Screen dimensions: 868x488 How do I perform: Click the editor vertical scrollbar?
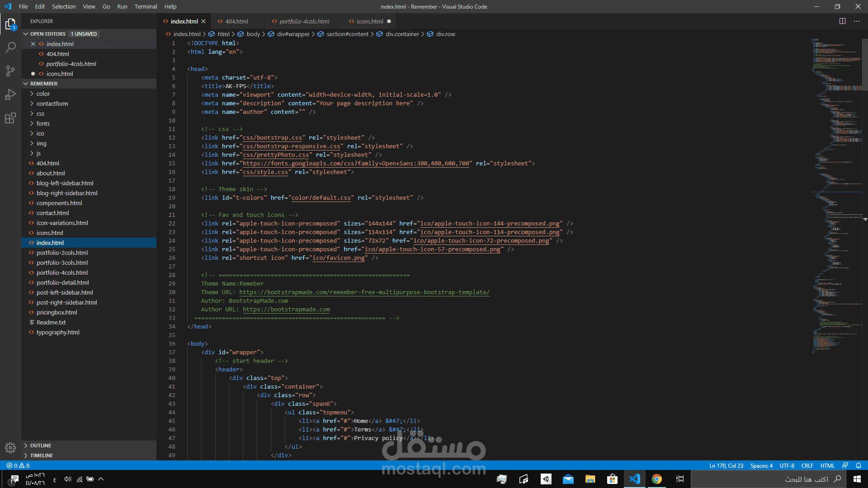click(865, 65)
